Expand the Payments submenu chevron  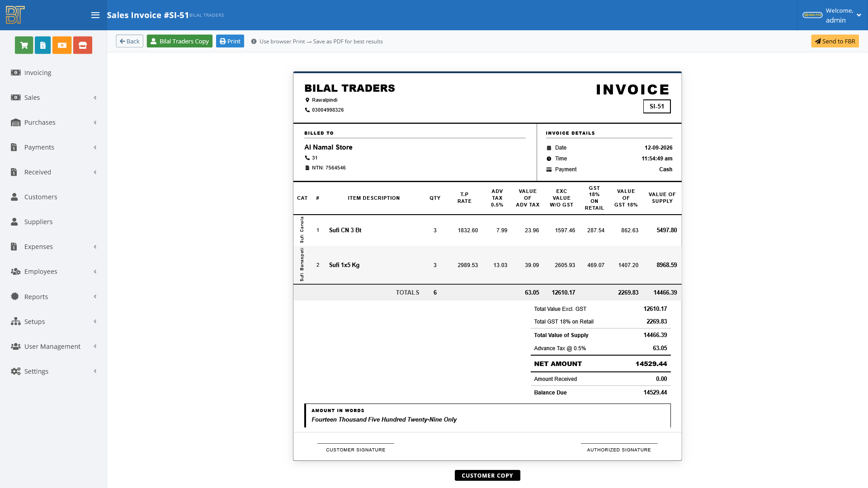95,147
